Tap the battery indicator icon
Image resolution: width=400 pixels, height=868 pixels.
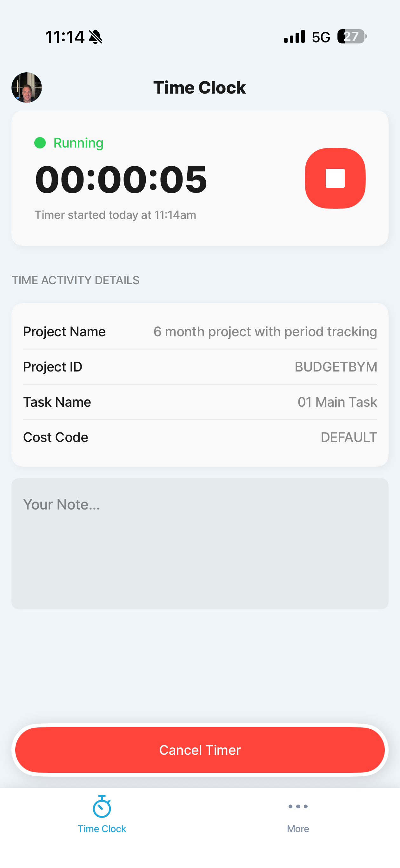352,36
